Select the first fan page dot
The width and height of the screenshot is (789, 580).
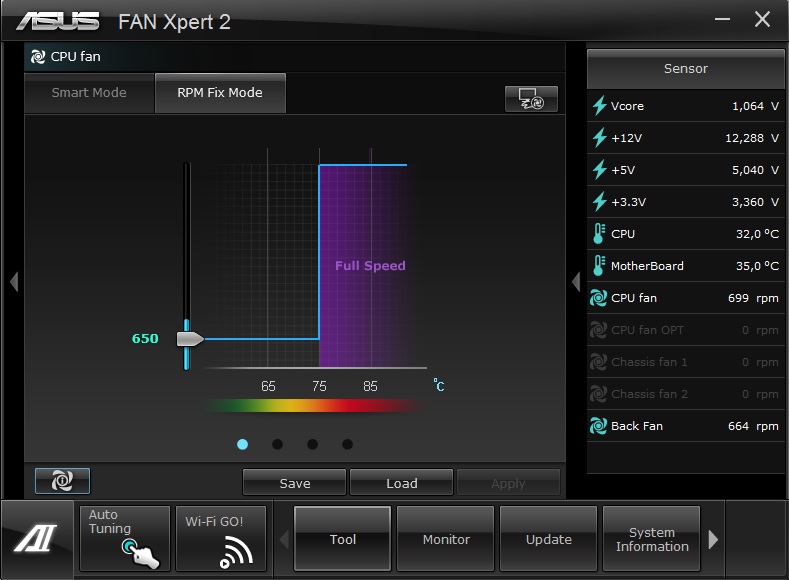242,444
